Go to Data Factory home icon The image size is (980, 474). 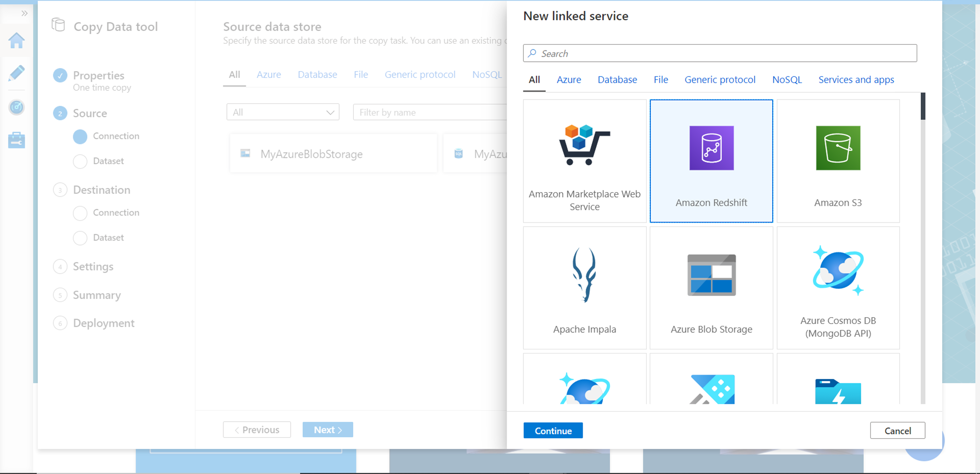[x=16, y=40]
